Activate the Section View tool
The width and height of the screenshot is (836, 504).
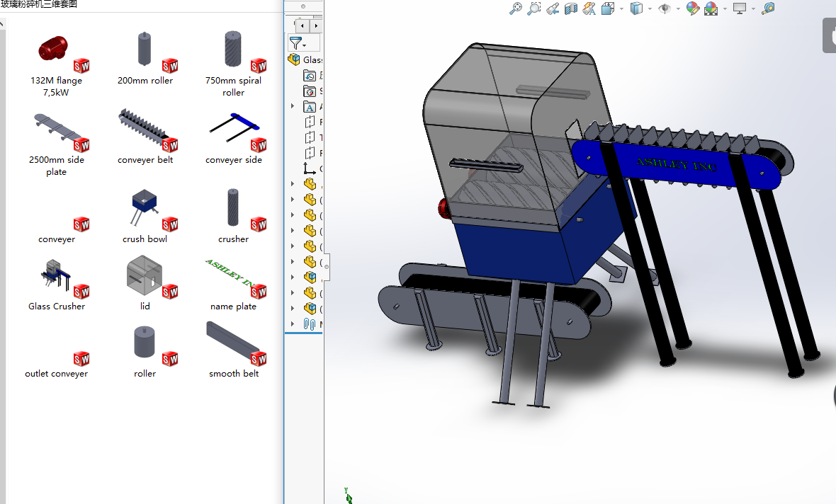571,8
